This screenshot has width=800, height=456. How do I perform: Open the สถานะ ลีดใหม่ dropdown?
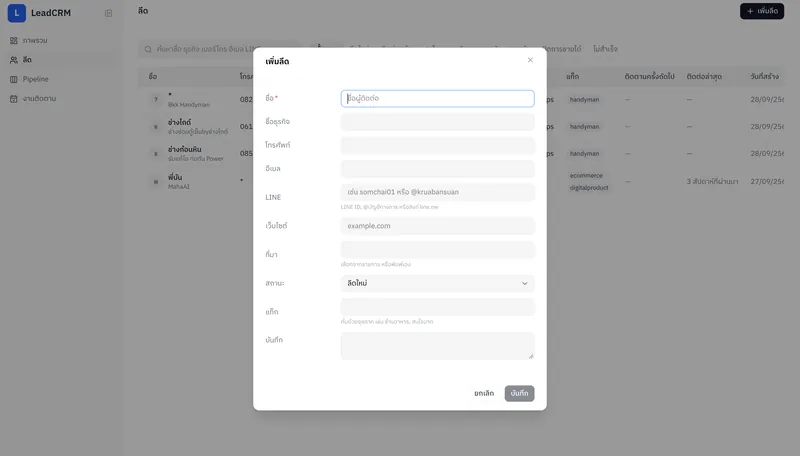coord(437,283)
